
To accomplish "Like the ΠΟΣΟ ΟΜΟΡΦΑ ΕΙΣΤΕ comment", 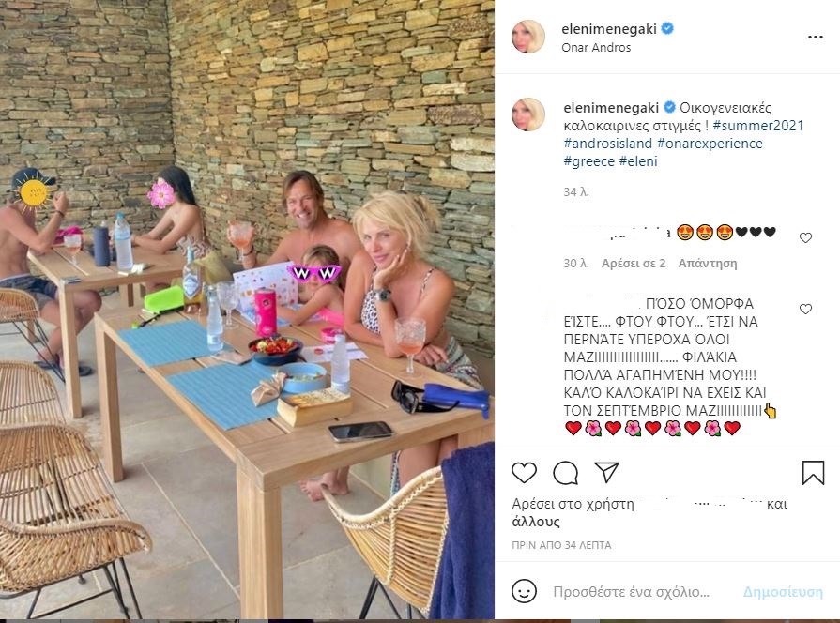I will (x=805, y=309).
